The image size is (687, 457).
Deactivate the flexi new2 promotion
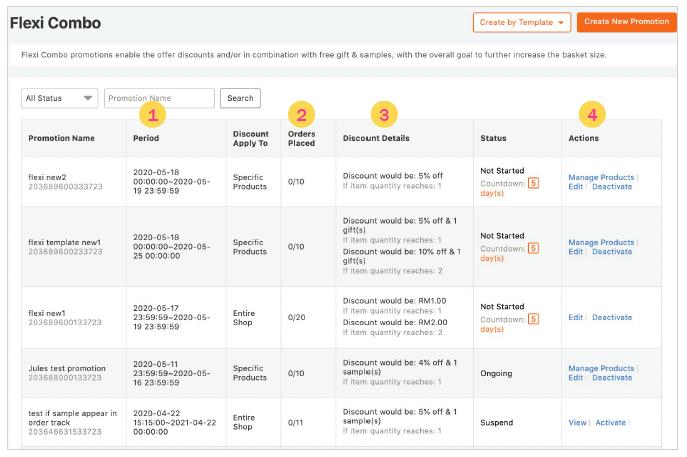612,187
